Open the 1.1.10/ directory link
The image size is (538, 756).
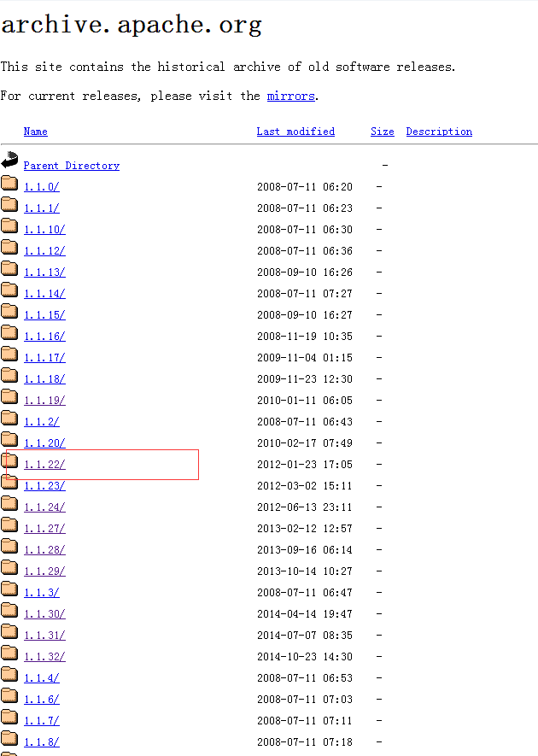tap(44, 230)
